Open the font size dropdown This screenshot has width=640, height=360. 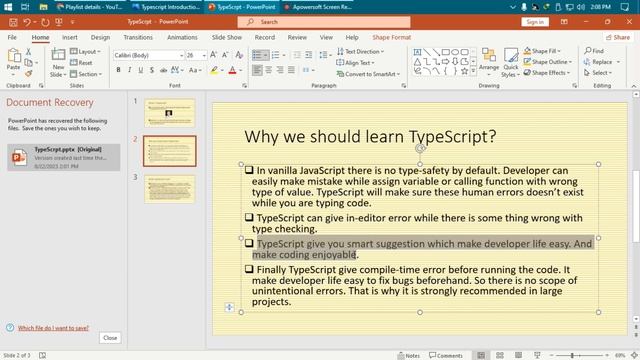[x=204, y=55]
